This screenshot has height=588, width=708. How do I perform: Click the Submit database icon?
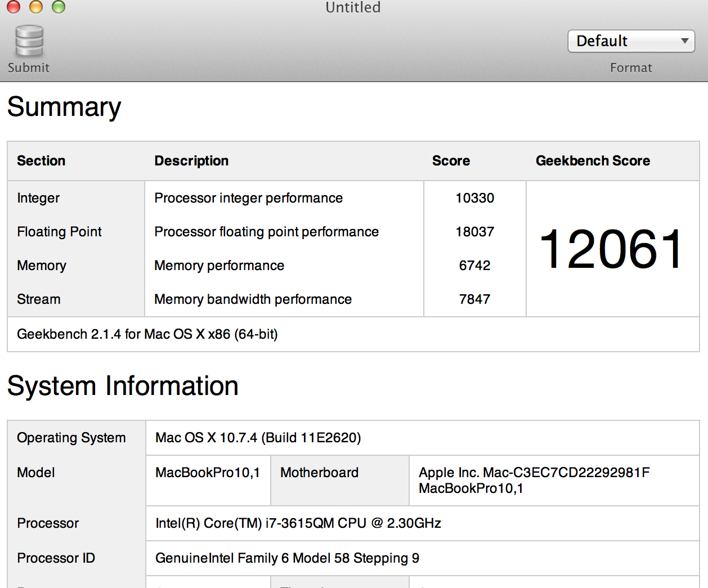tap(29, 41)
